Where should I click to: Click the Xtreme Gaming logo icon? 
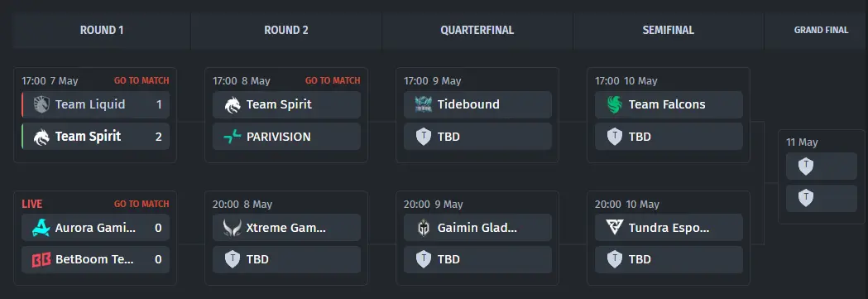[x=233, y=228]
